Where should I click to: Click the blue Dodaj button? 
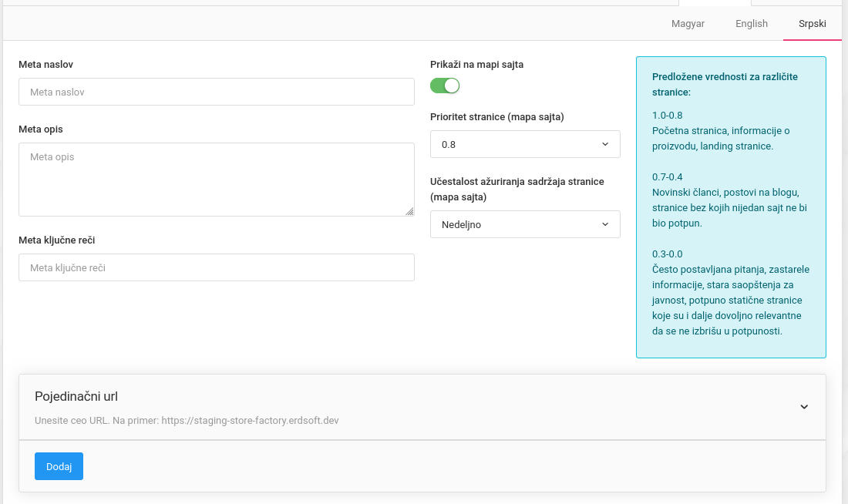click(x=59, y=466)
